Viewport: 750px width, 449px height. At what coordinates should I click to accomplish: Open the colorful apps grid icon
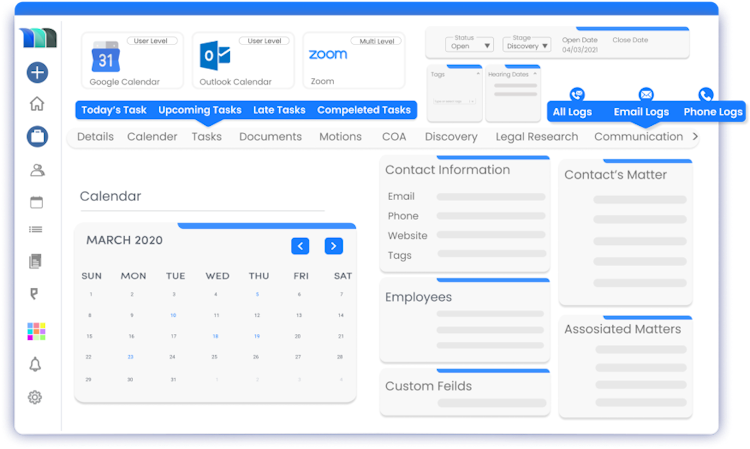(36, 331)
